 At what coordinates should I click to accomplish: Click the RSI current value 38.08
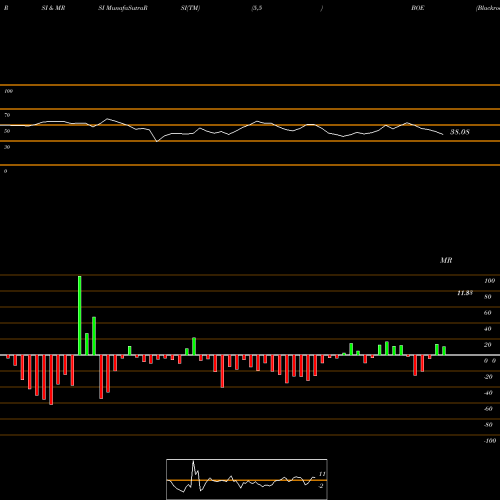(460, 132)
